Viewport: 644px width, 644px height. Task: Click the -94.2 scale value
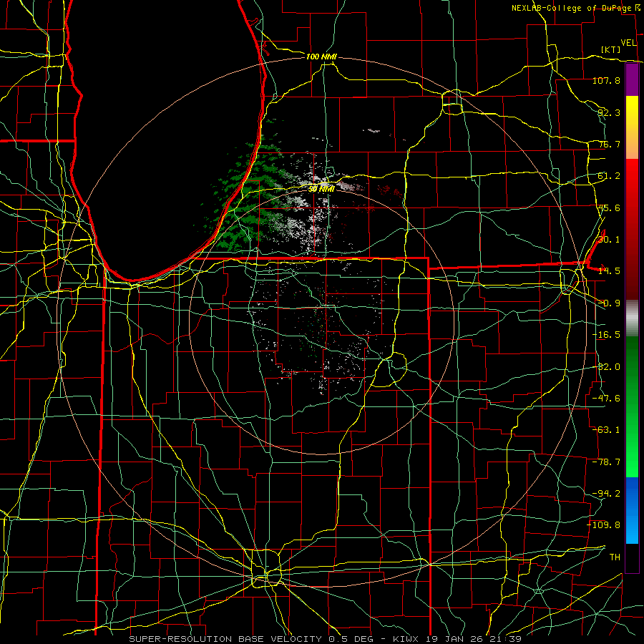[x=606, y=494]
